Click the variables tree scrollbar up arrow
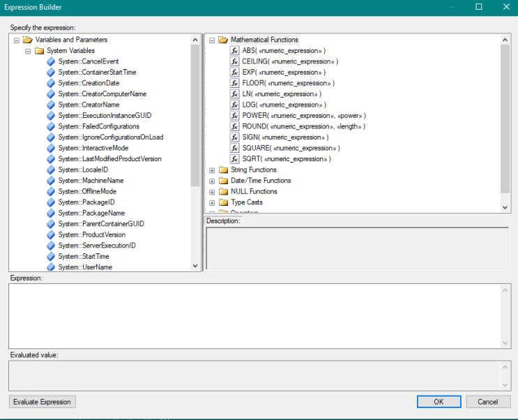The height and width of the screenshot is (420, 518). tap(195, 40)
